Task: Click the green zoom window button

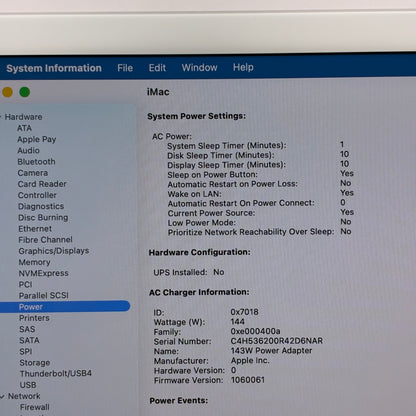Action: [x=25, y=92]
